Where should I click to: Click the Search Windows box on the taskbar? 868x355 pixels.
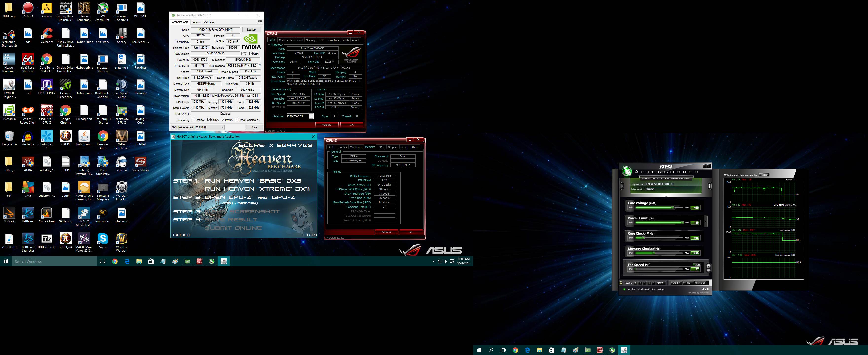[54, 261]
